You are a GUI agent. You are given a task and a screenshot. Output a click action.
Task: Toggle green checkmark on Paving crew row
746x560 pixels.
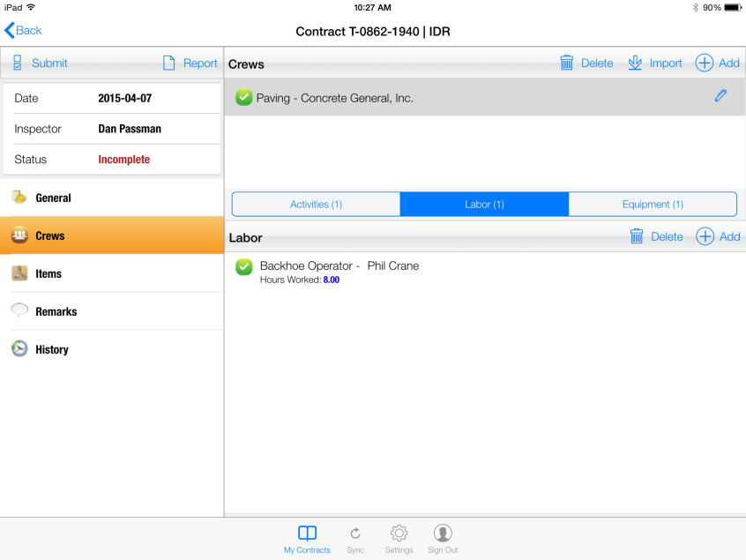coord(244,98)
